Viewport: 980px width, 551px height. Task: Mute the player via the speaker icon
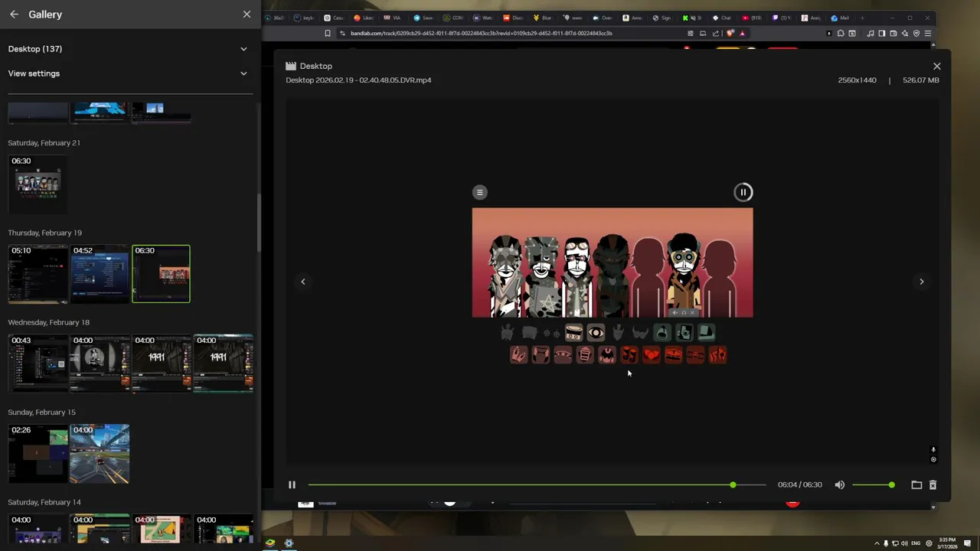[x=840, y=484]
